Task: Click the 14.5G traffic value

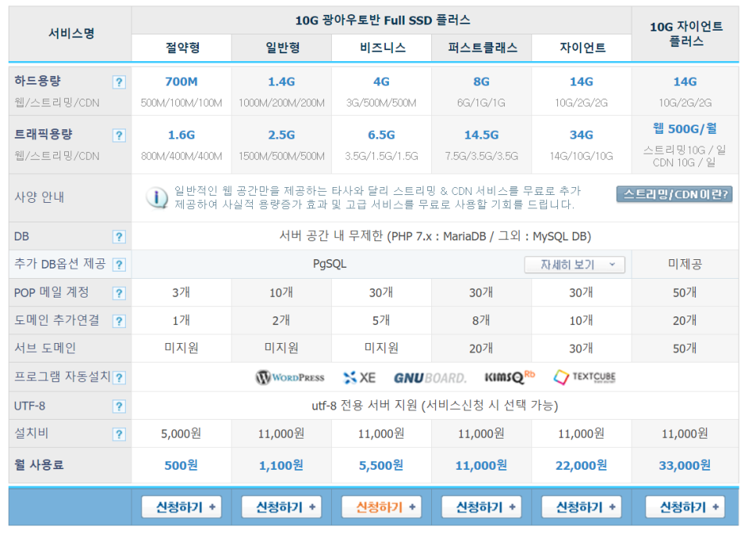Action: (x=481, y=135)
